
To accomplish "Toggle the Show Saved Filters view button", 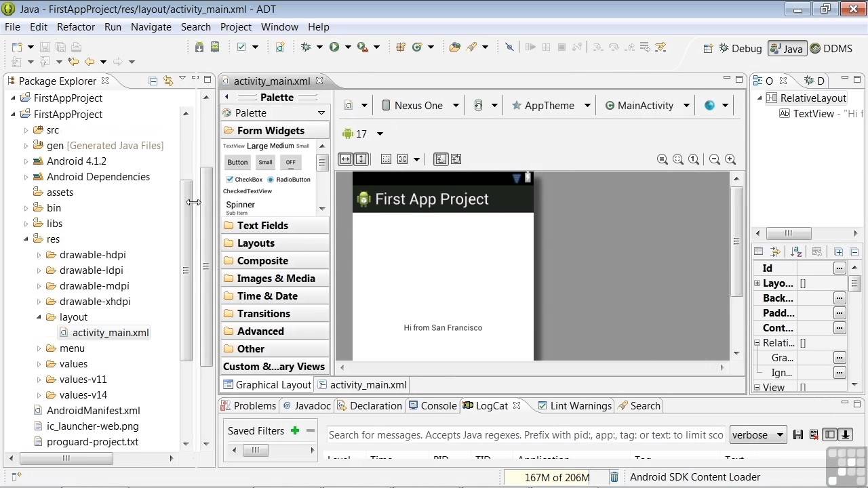I will tap(829, 434).
